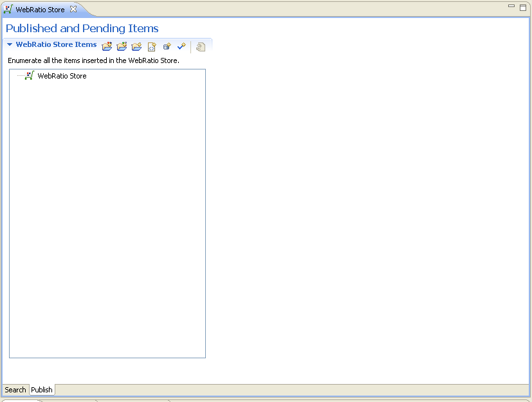Click the shopping cart icon in the tree

30,75
